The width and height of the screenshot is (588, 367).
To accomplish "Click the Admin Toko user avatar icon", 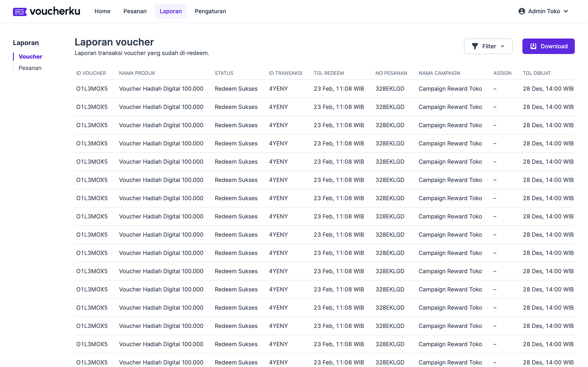I will 522,11.
